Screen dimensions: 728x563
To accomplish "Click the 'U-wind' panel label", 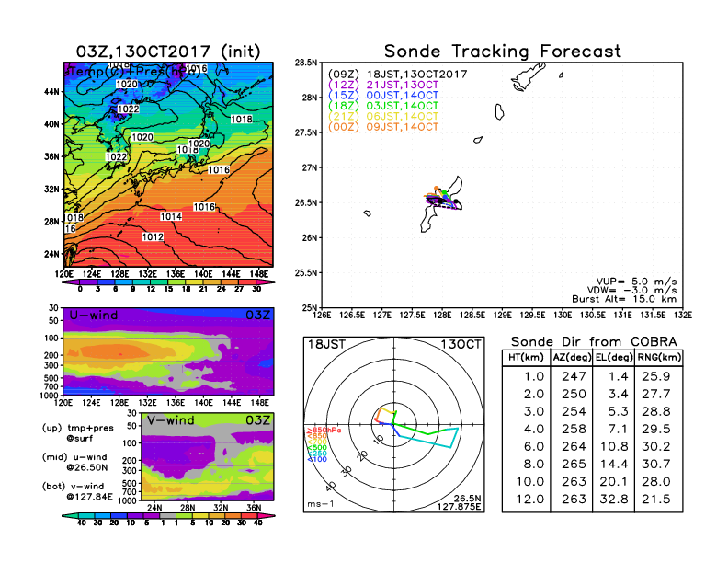I will coord(94,316).
